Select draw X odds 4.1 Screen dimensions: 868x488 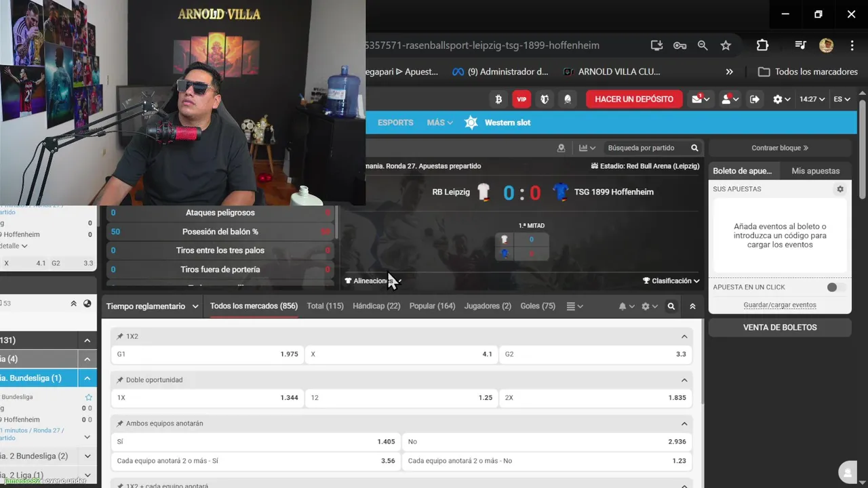[401, 354]
